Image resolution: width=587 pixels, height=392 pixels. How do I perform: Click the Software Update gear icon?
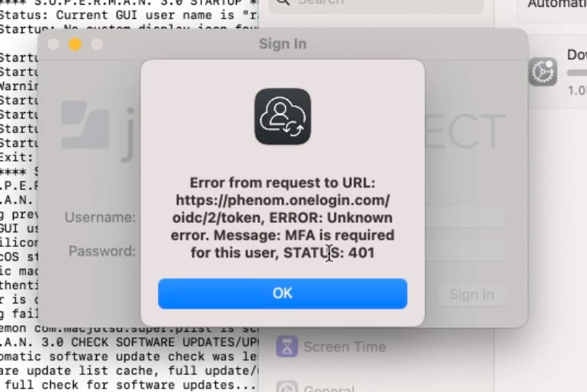tap(543, 71)
